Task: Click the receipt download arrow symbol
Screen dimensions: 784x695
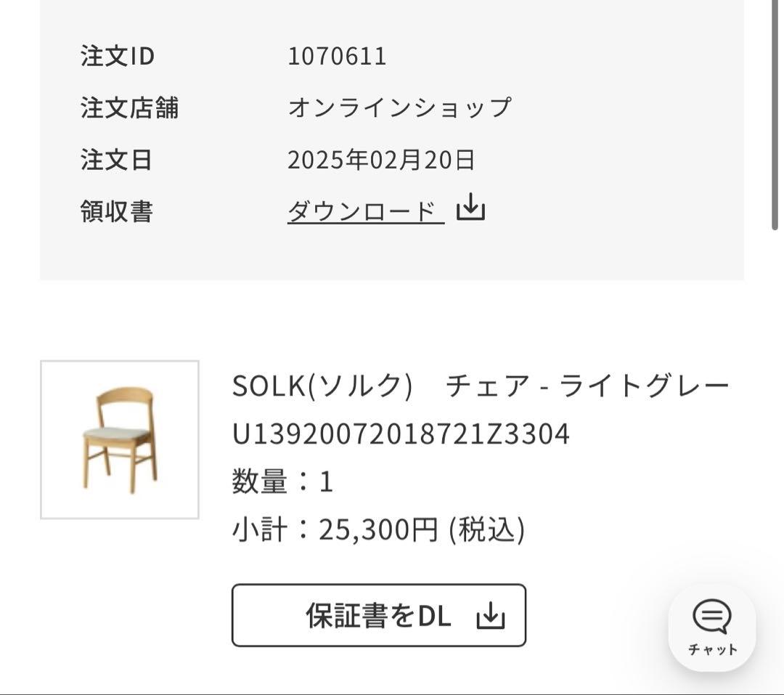Action: point(470,209)
